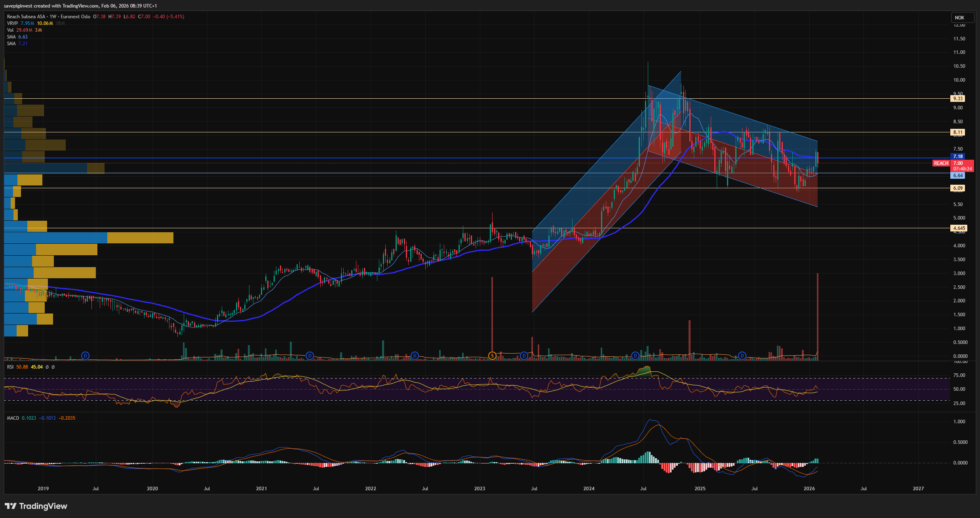Click the red REACH price label
This screenshot has height=518, width=980.
[941, 163]
